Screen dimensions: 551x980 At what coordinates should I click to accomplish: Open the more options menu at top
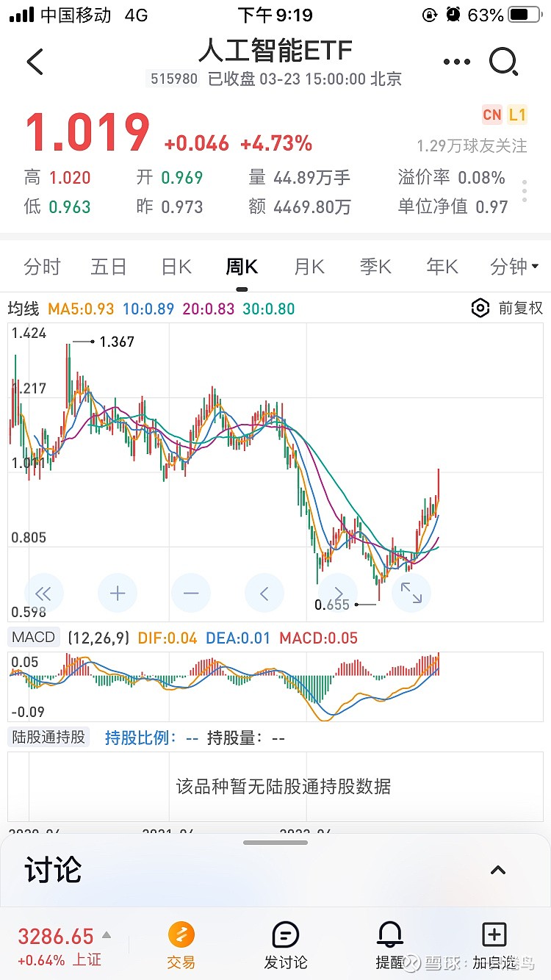click(456, 62)
